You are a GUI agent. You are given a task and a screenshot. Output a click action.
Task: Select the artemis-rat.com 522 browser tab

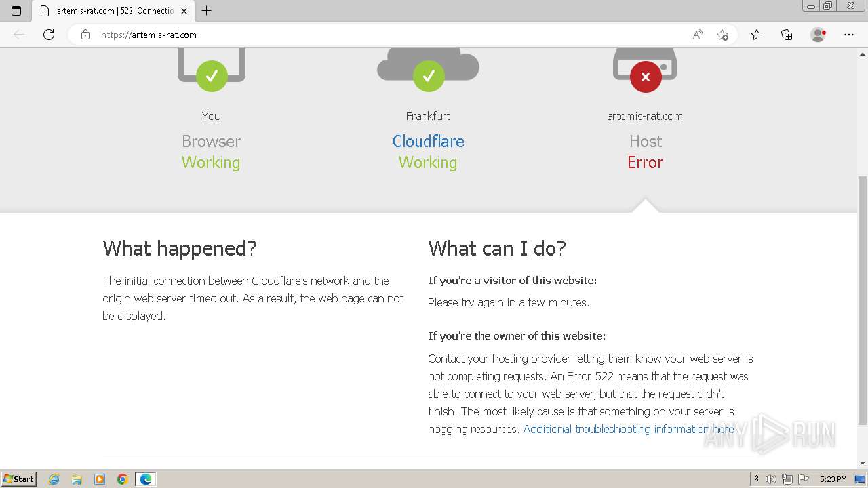point(113,11)
